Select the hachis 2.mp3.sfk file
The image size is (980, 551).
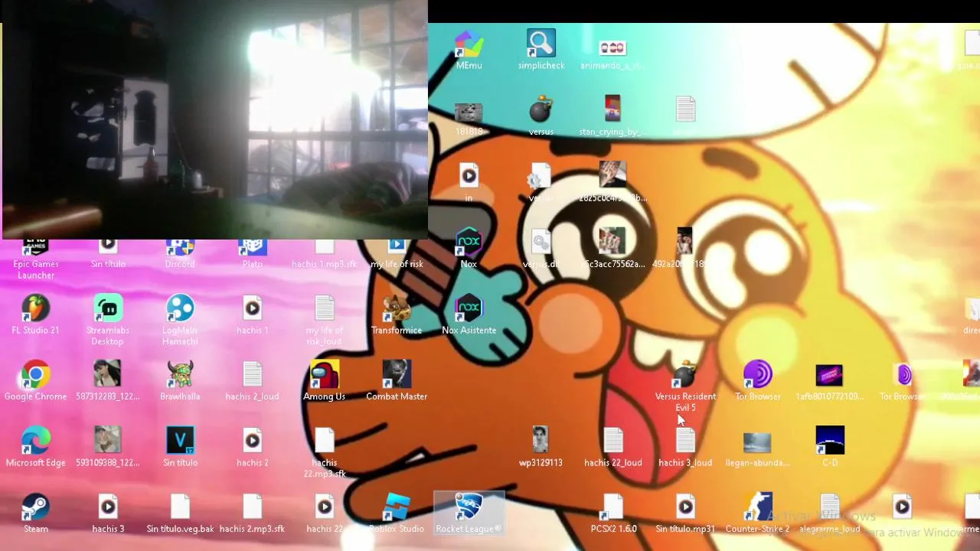[252, 514]
